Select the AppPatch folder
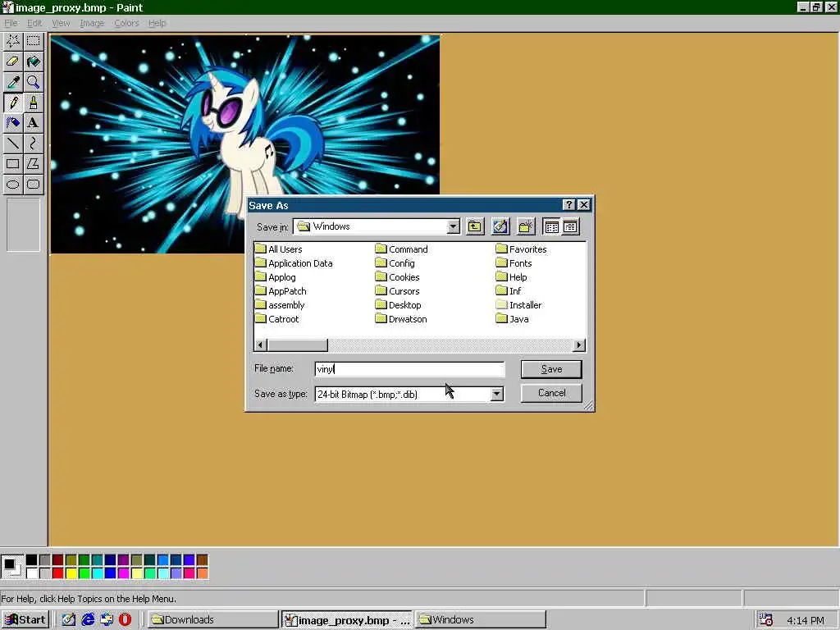The height and width of the screenshot is (630, 840). click(281, 291)
